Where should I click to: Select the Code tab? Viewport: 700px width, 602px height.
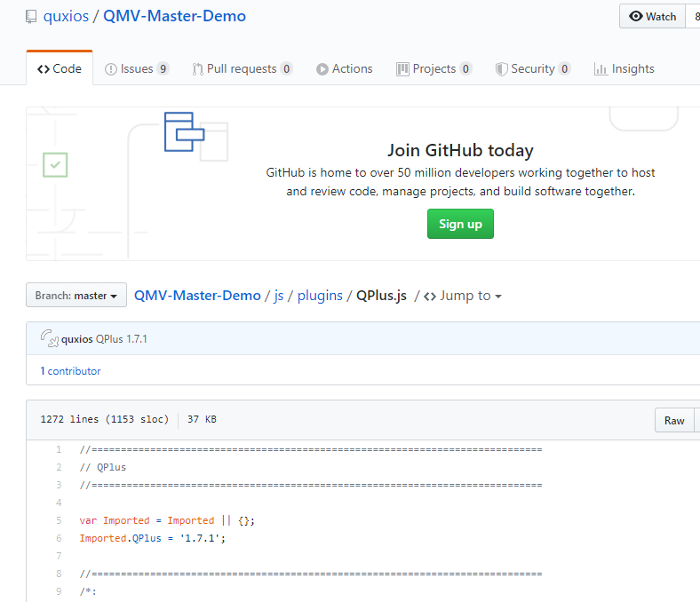tap(60, 68)
